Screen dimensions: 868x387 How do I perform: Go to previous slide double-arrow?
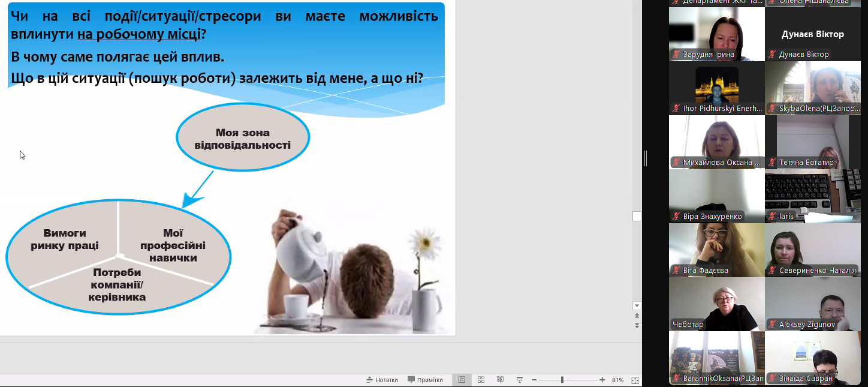click(637, 316)
